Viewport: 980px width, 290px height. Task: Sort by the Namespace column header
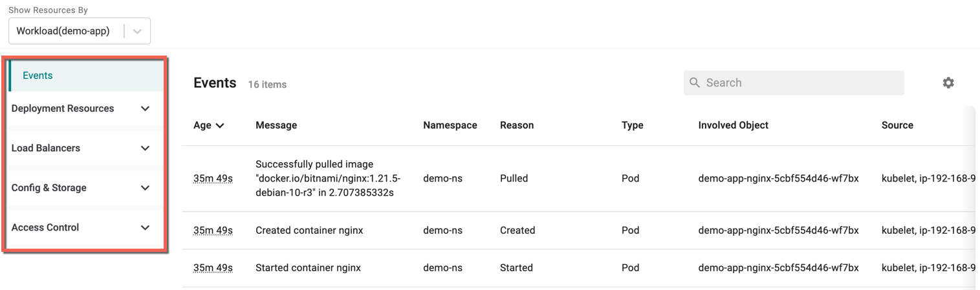coord(450,125)
